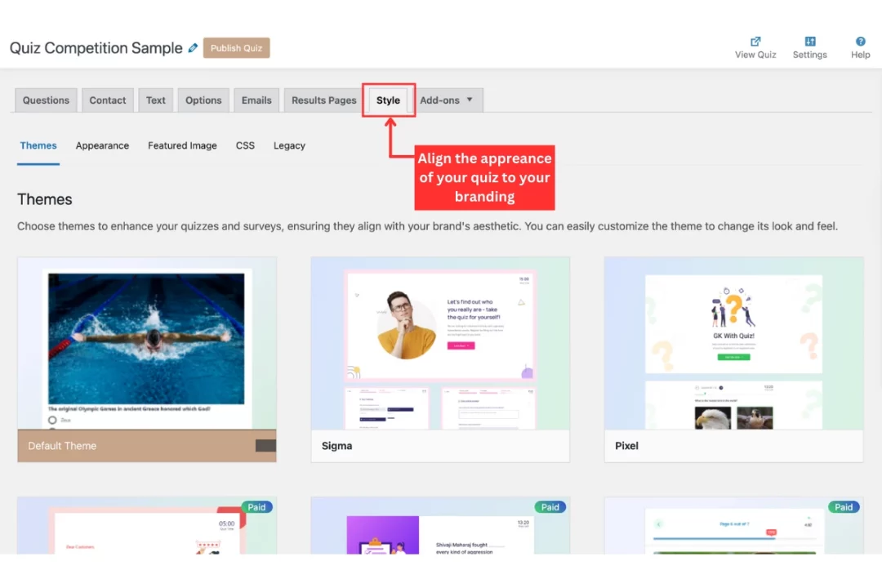The height and width of the screenshot is (588, 882).
Task: Go to the Text tab
Action: (x=155, y=100)
